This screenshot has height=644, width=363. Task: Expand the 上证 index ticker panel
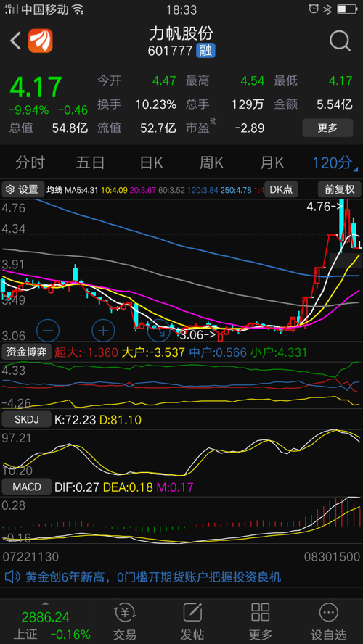tap(45, 622)
